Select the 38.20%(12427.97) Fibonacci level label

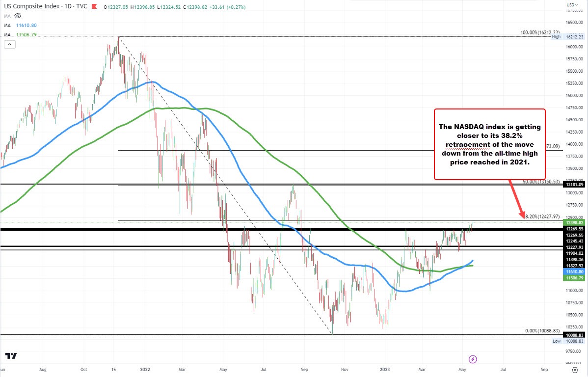542,216
